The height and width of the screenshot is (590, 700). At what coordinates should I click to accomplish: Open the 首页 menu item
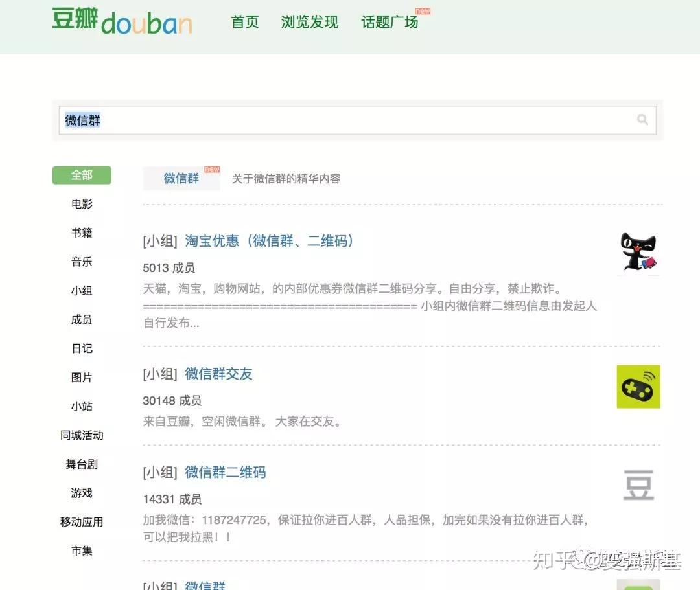(x=244, y=21)
